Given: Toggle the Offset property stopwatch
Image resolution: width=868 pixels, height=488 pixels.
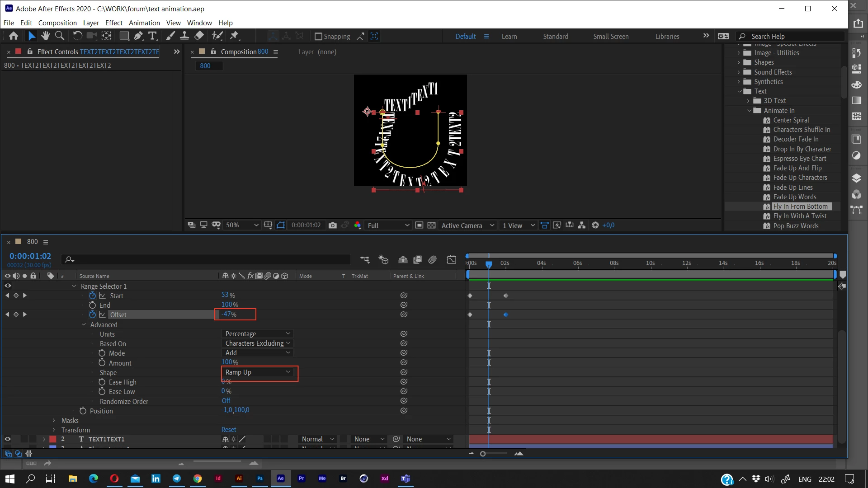Looking at the screenshot, I should pos(93,314).
